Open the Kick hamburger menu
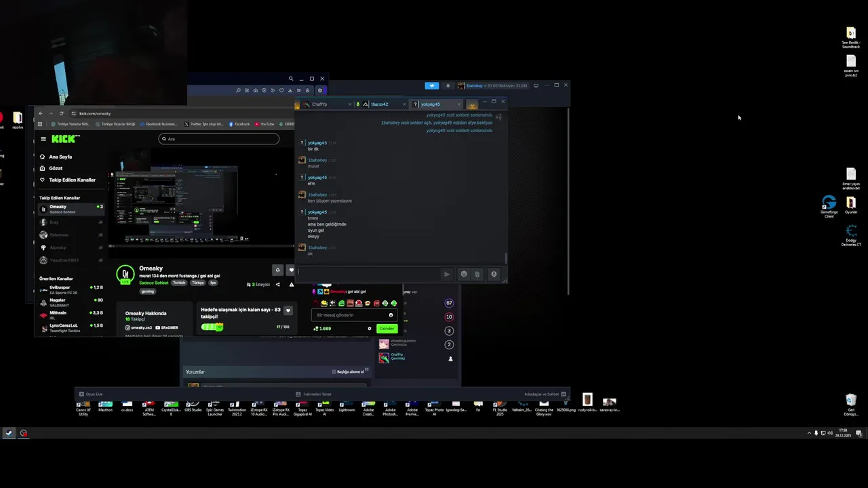 coord(43,139)
